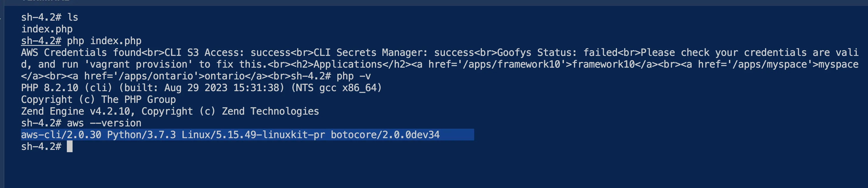The height and width of the screenshot is (188, 868).
Task: Click the underlined sh-4.2# prompt
Action: [41, 41]
